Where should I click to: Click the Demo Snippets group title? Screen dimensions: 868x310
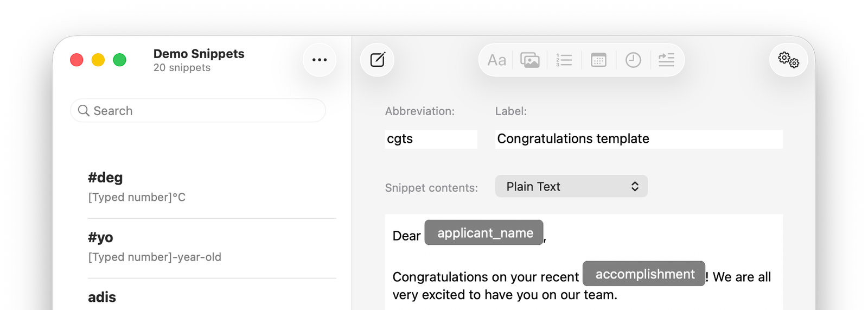199,54
